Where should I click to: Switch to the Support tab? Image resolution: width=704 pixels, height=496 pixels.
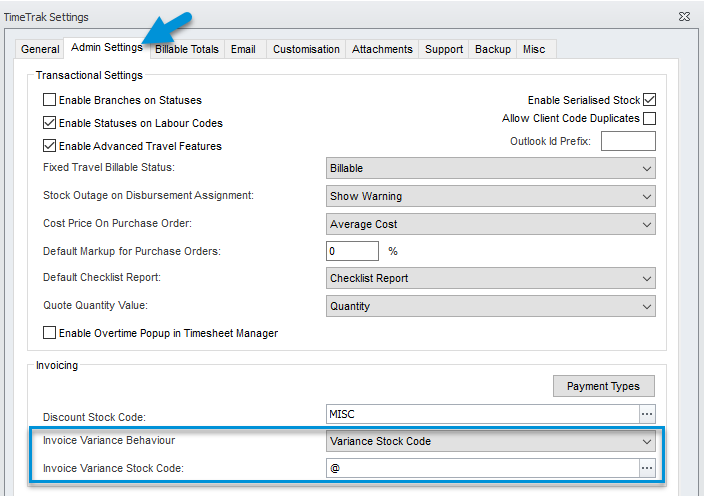click(x=444, y=49)
